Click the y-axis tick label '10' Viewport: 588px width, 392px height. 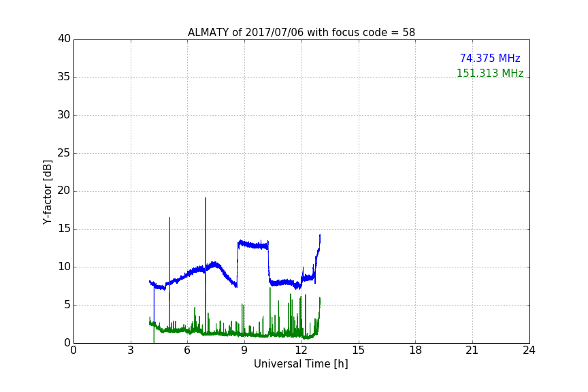pos(64,267)
